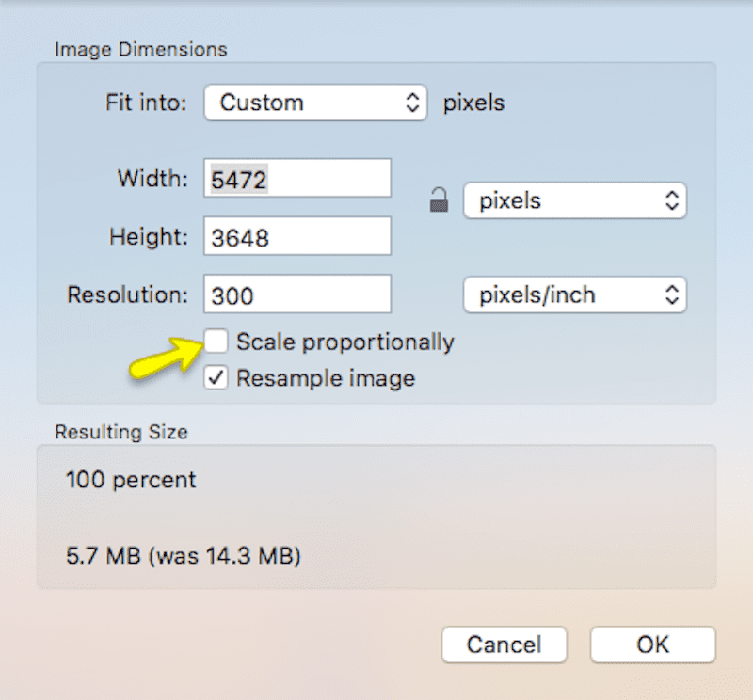Screen dimensions: 753x700
Task: Click the Resolution: label
Action: [129, 294]
